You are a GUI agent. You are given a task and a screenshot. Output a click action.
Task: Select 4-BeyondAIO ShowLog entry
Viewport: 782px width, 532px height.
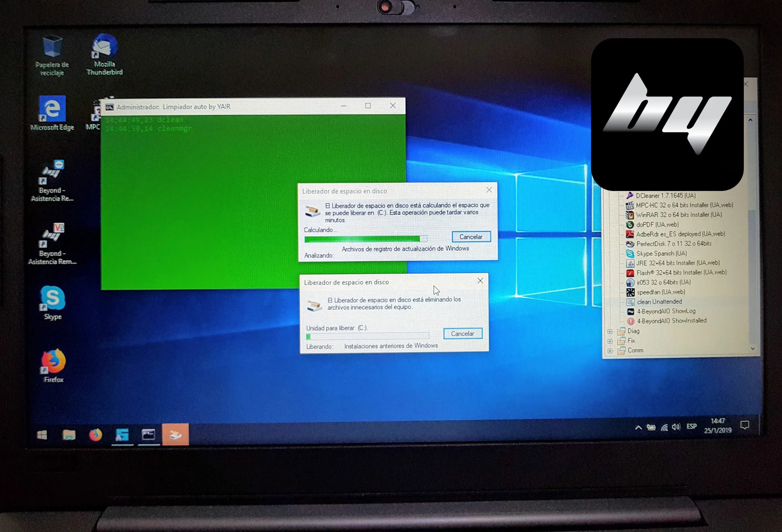(x=666, y=311)
